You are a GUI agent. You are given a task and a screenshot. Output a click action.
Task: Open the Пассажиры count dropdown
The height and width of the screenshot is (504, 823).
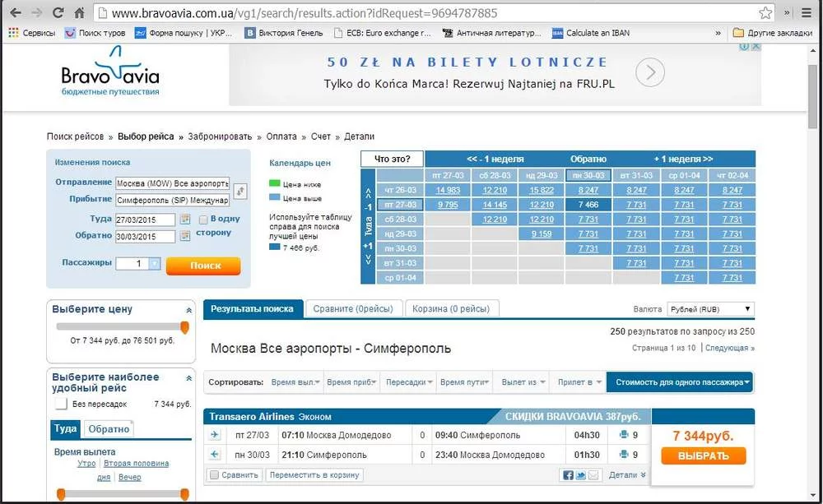155,264
